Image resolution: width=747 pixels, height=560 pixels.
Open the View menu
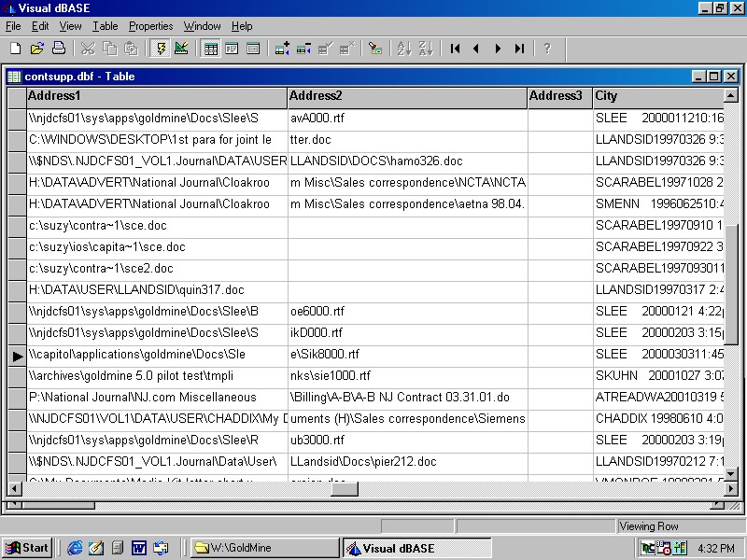pyautogui.click(x=71, y=26)
